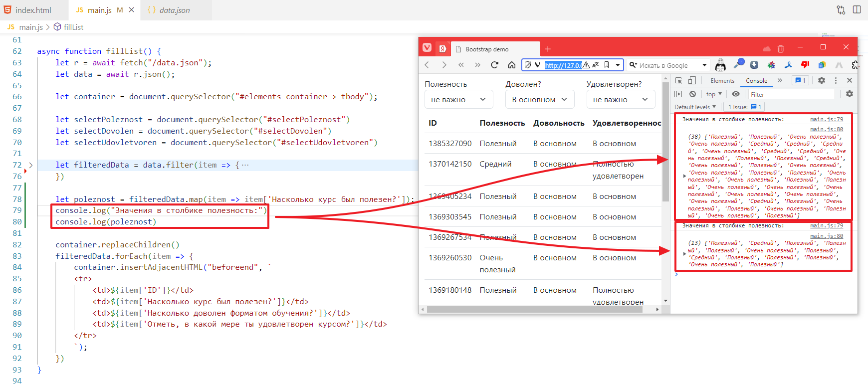
Task: Expand the folded code on line 72
Action: coord(30,165)
